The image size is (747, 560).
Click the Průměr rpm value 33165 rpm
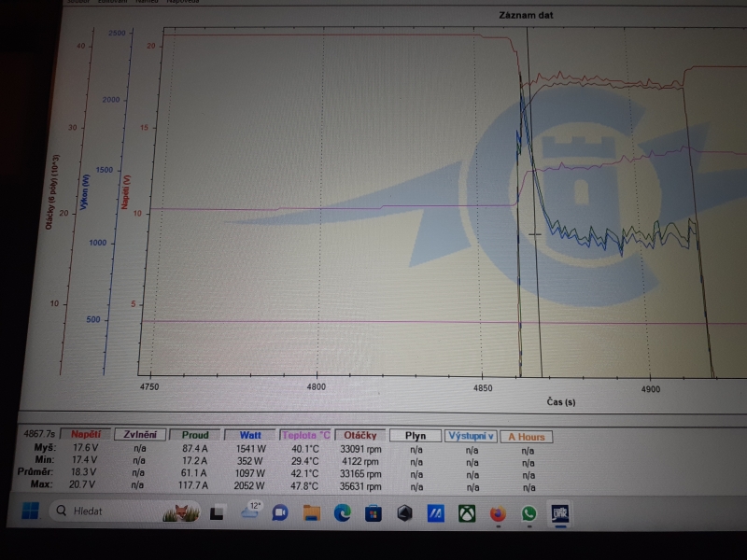tap(360, 474)
